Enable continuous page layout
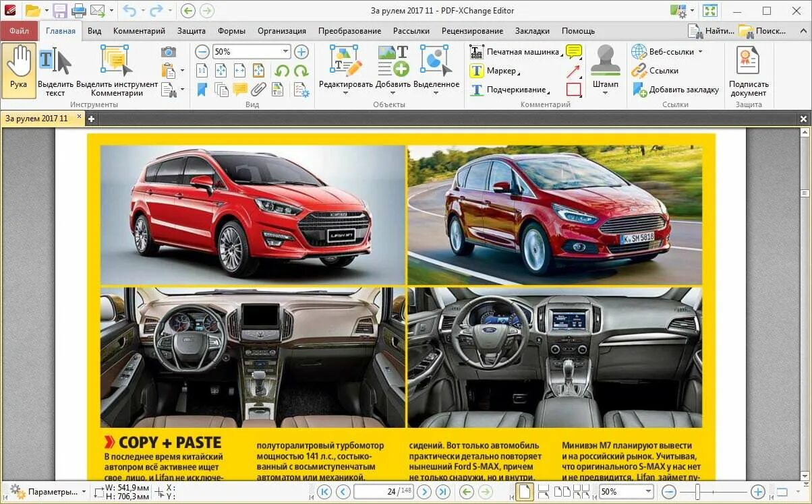The width and height of the screenshot is (812, 504). pos(543,492)
